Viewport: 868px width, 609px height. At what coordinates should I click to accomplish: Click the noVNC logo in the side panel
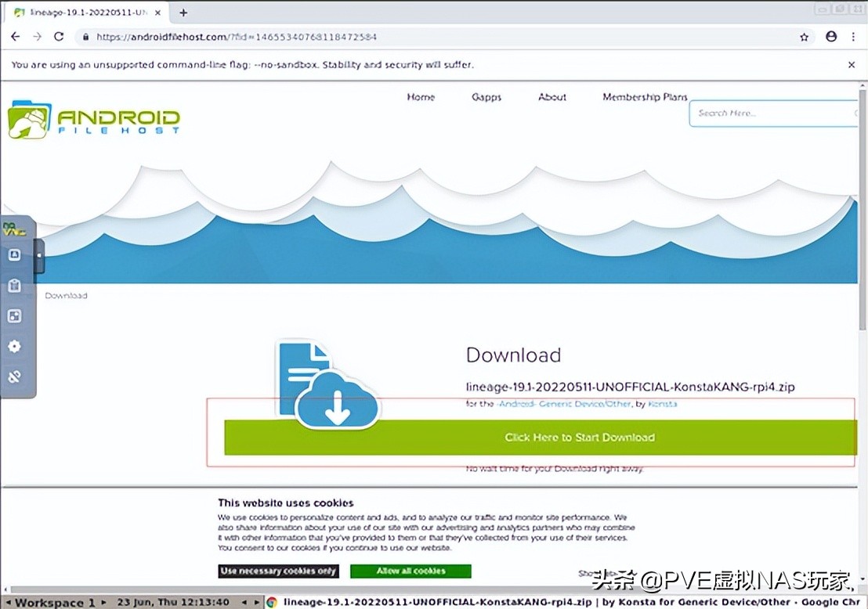(x=14, y=229)
